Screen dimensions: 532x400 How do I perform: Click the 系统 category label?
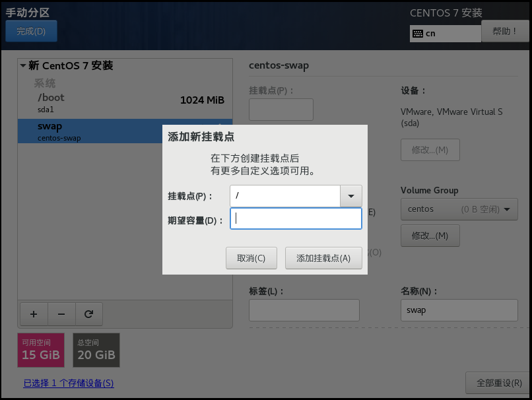pos(44,83)
